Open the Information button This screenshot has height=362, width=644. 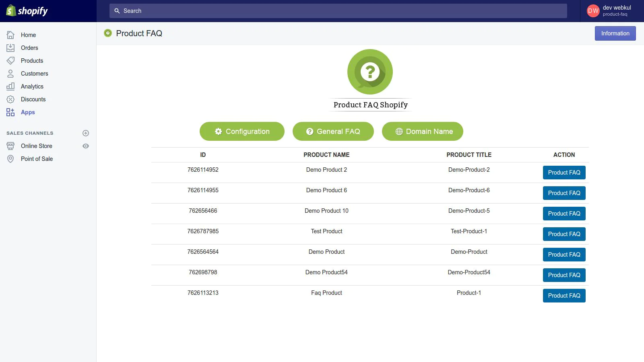[615, 33]
